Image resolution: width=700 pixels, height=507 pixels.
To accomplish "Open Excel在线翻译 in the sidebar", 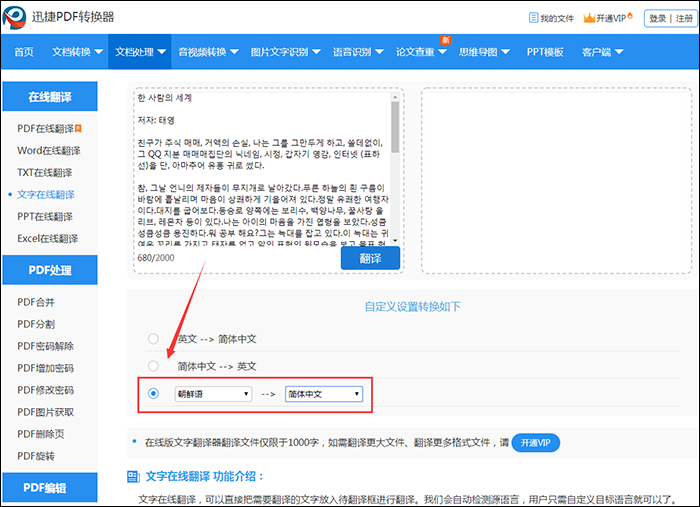I will point(47,238).
